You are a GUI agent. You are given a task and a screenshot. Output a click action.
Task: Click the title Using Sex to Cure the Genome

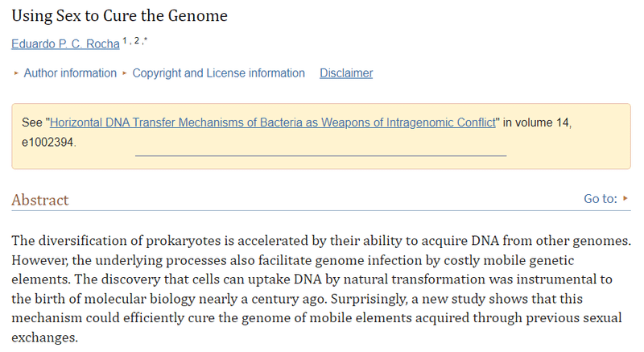(119, 16)
